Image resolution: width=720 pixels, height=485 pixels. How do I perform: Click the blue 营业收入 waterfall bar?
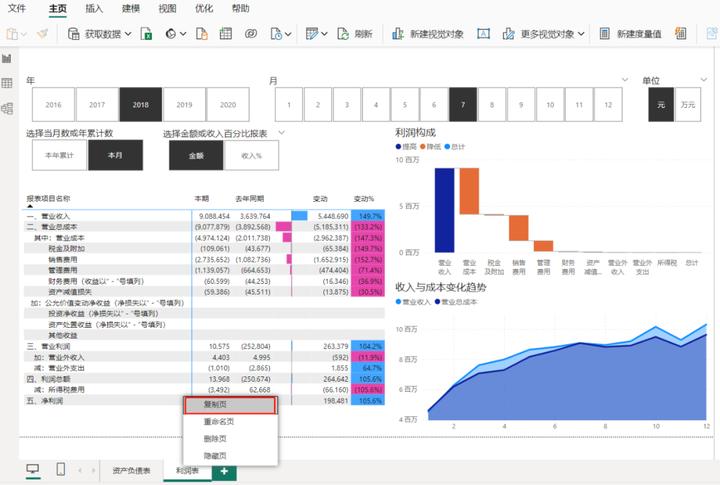tap(444, 210)
